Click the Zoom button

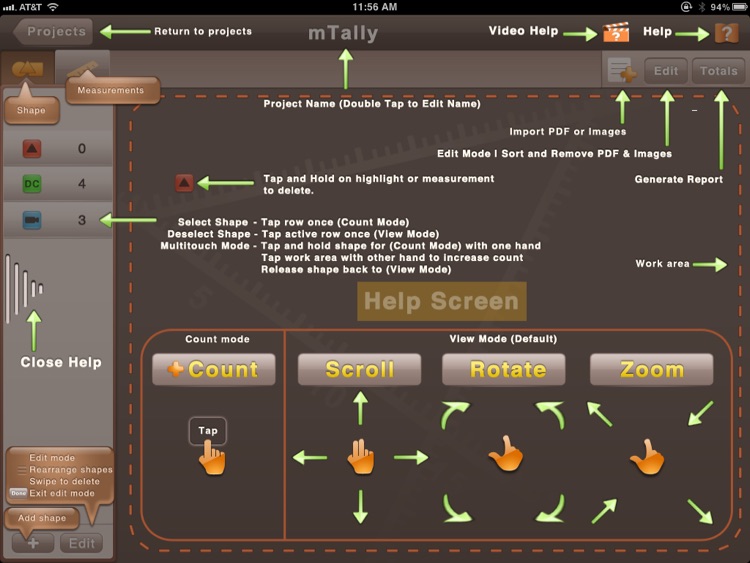click(x=651, y=369)
